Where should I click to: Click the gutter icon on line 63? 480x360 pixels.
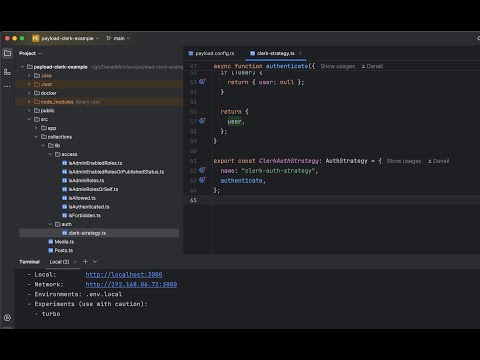click(202, 180)
